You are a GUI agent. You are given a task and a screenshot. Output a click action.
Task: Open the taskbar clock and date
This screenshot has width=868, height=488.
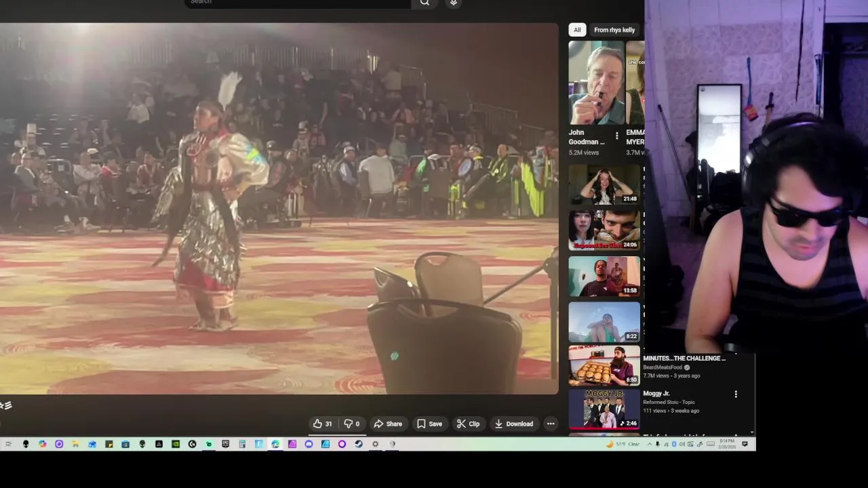coord(728,444)
